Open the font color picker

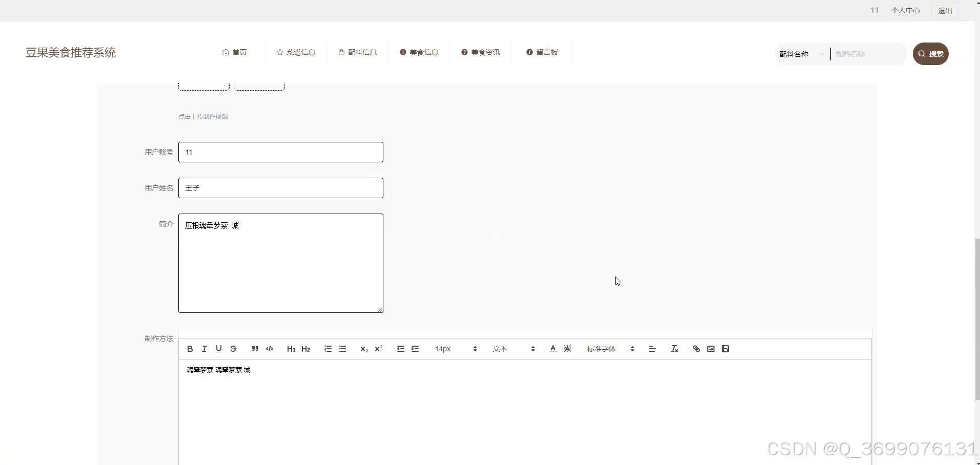pyautogui.click(x=553, y=349)
